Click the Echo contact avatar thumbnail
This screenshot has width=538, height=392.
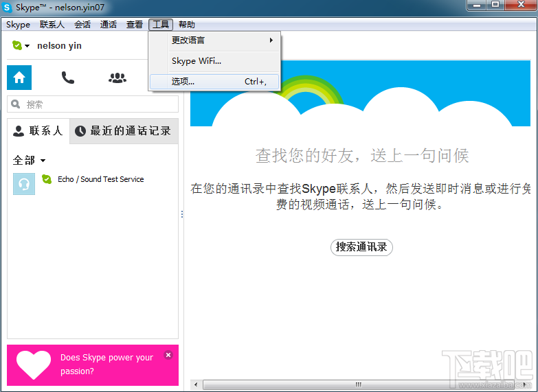point(24,184)
